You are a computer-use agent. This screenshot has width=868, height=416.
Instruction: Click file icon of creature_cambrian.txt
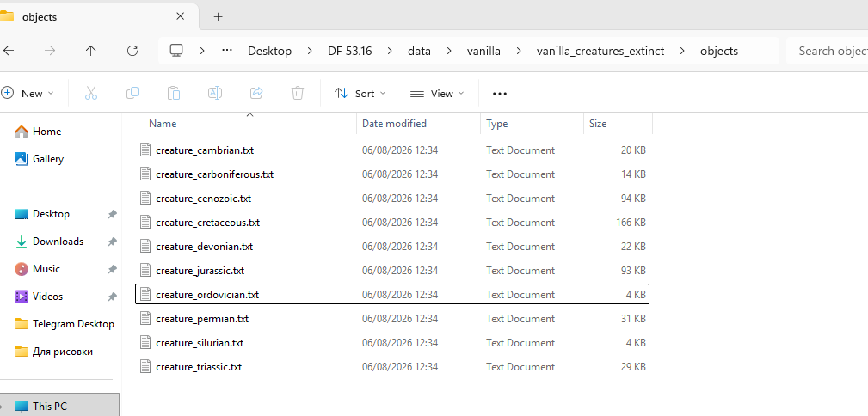tap(145, 150)
